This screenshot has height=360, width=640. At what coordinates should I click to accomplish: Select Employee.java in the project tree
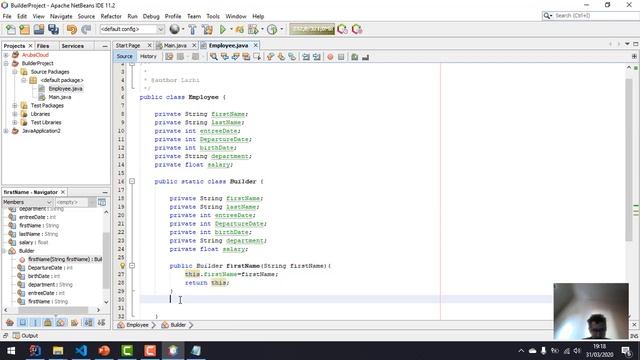coord(65,89)
